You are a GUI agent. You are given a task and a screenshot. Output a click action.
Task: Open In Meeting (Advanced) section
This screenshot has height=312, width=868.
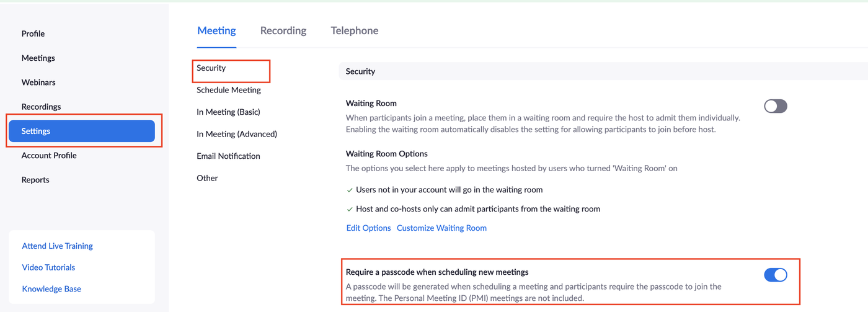(x=237, y=134)
